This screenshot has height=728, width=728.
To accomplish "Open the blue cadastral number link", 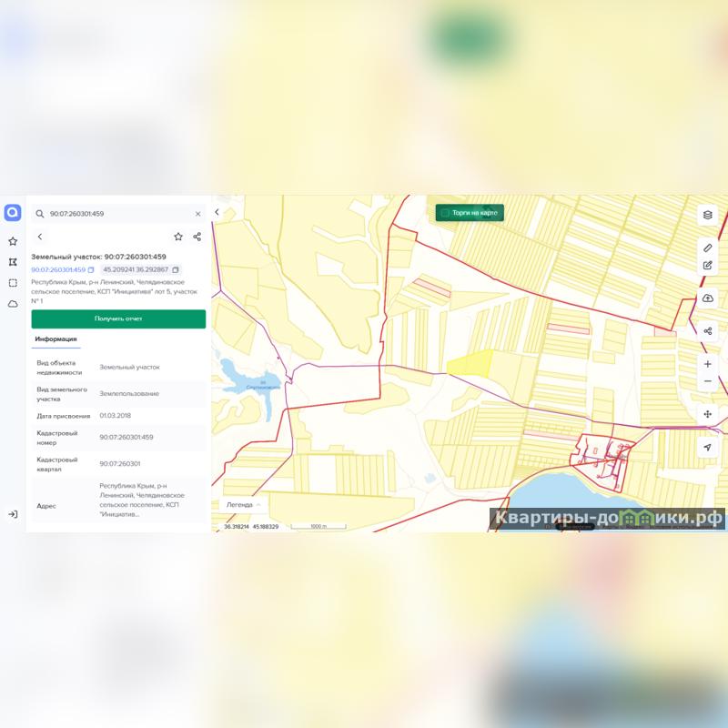I will pyautogui.click(x=58, y=270).
